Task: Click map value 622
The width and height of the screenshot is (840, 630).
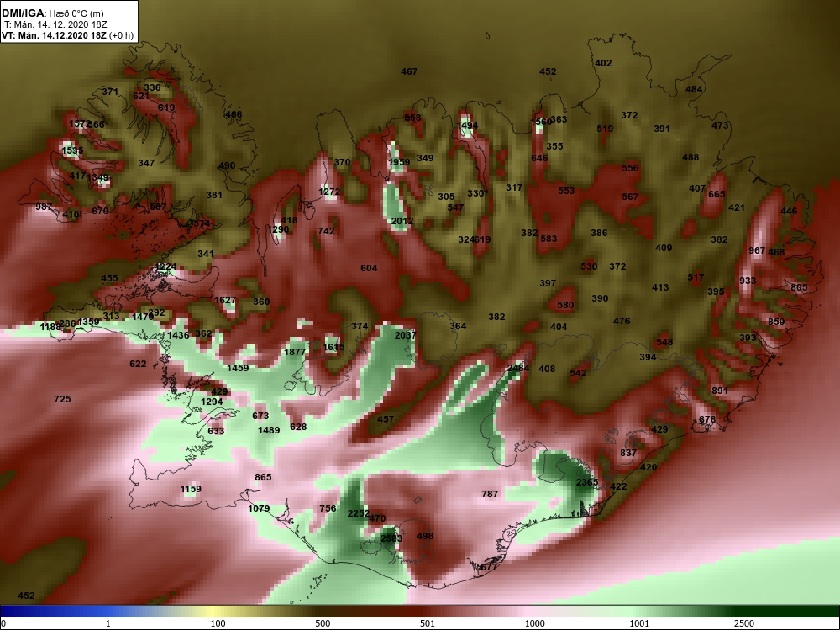Action: (x=138, y=365)
